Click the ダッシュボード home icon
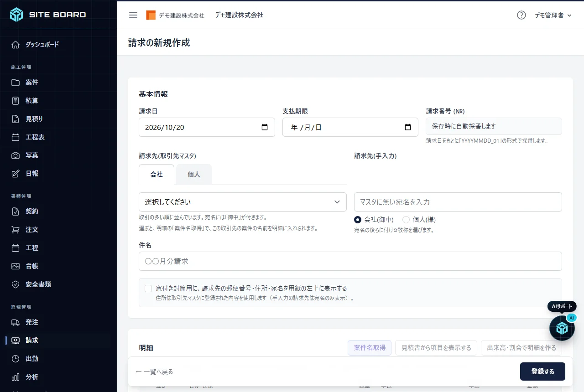 pos(16,45)
